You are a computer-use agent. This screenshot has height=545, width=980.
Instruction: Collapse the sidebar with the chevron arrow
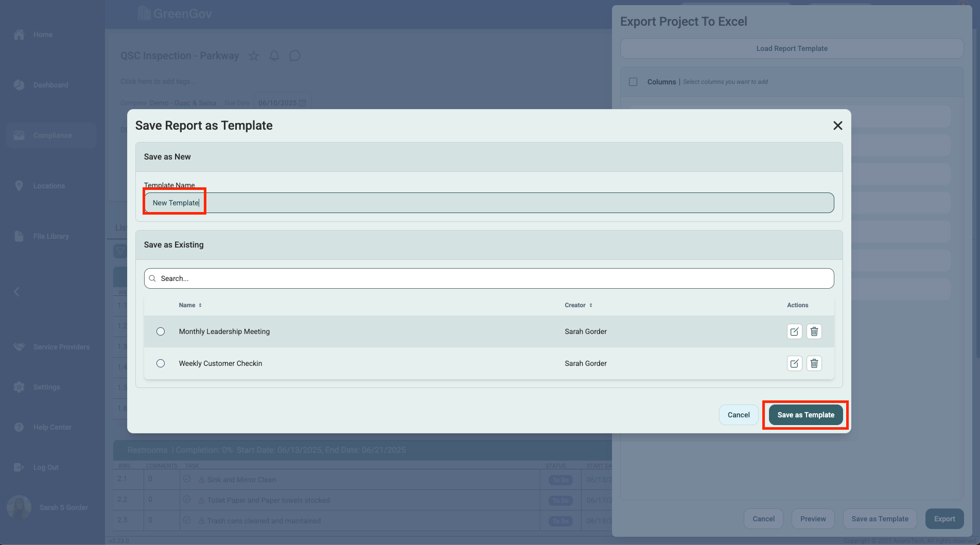coord(16,292)
